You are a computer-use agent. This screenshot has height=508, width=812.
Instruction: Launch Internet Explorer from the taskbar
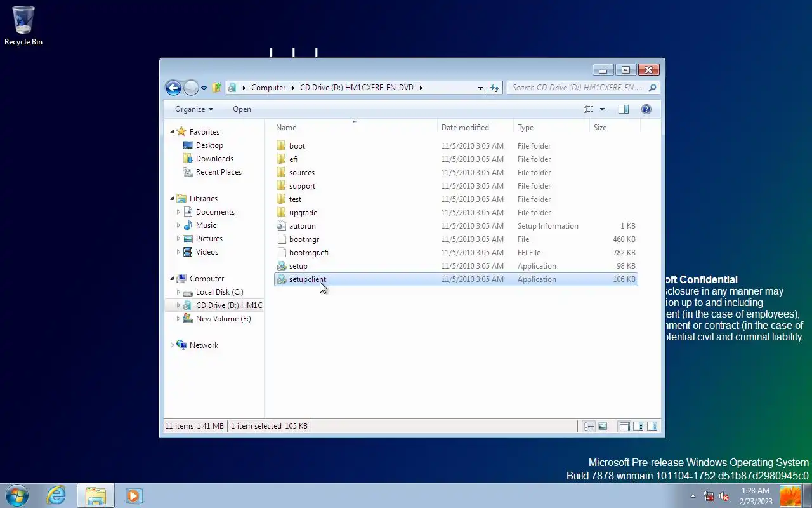coord(56,495)
